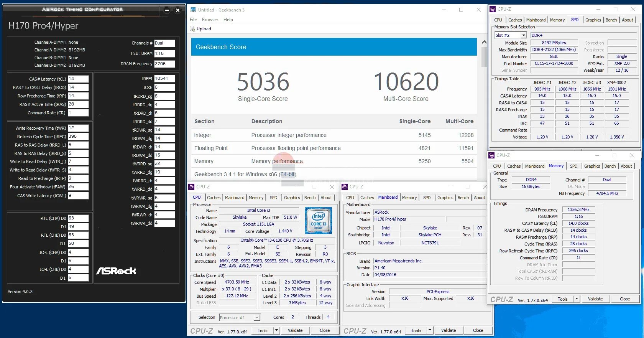This screenshot has height=338, width=644.
Task: Switch to Graphics tab in SPD CPU-Z window
Action: click(x=593, y=20)
